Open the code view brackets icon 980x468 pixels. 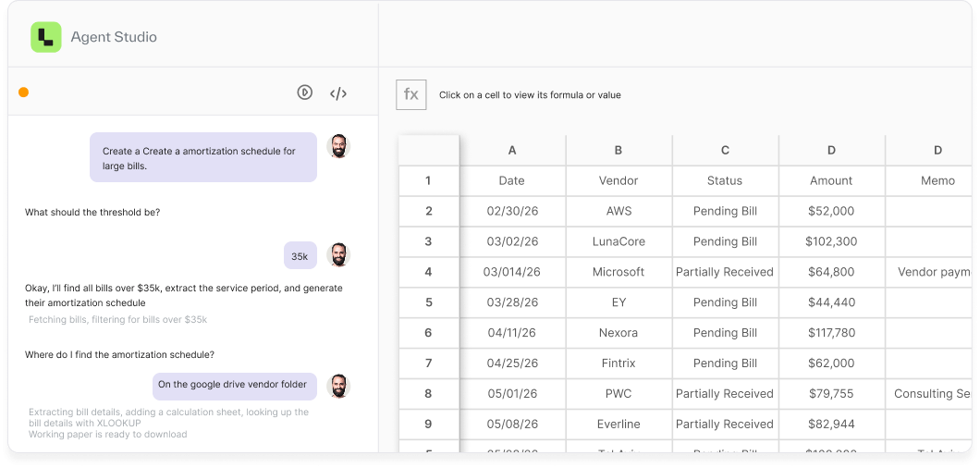[x=338, y=93]
